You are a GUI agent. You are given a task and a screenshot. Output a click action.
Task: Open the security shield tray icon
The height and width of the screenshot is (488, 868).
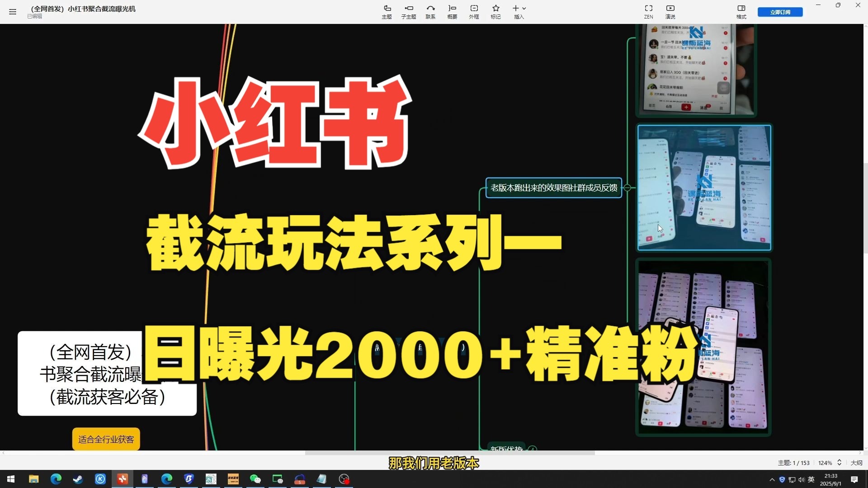point(782,479)
